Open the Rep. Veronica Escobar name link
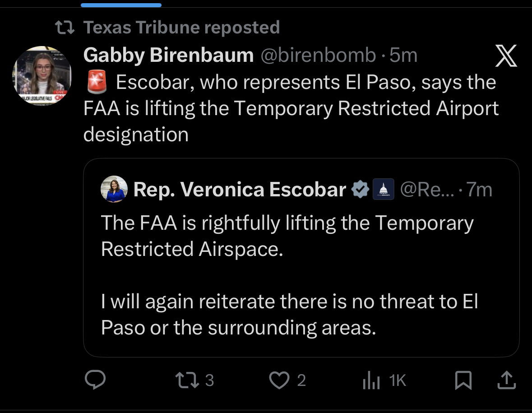Image resolution: width=532 pixels, height=413 pixels. click(240, 190)
